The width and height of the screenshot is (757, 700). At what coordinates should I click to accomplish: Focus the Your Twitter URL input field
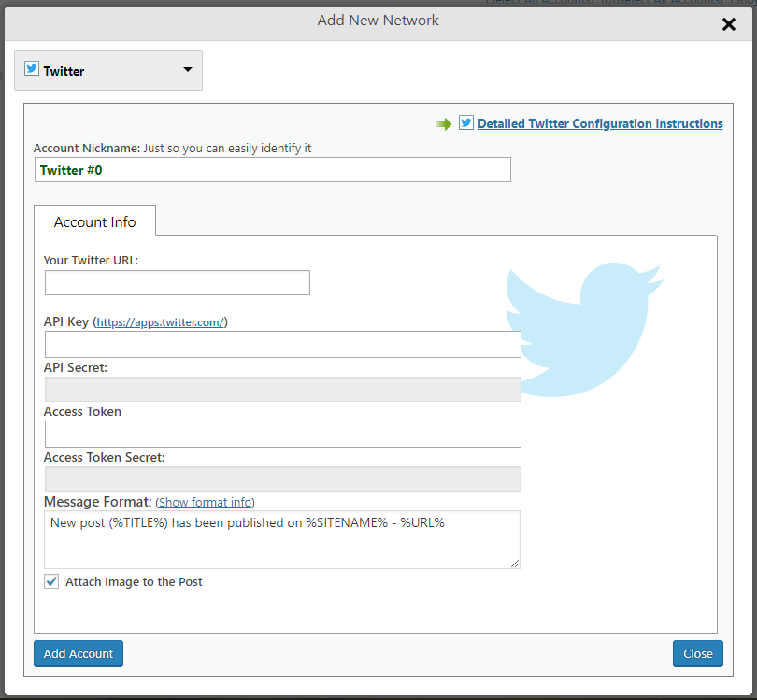tap(178, 283)
